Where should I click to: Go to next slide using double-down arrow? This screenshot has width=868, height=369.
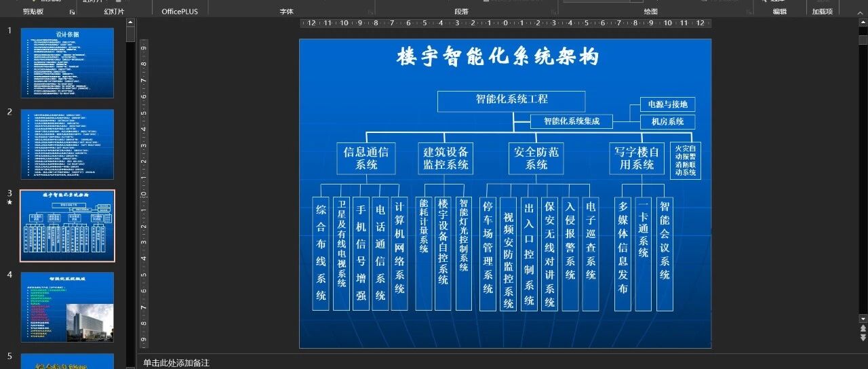tap(863, 337)
